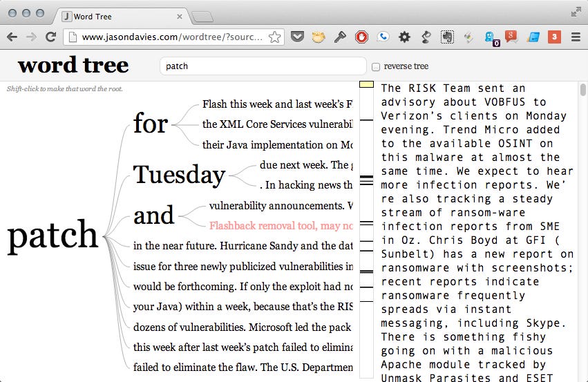Screen dimensions: 588x382
Task: Open the wrench-bird extension icon next to gear
Action: click(426, 37)
